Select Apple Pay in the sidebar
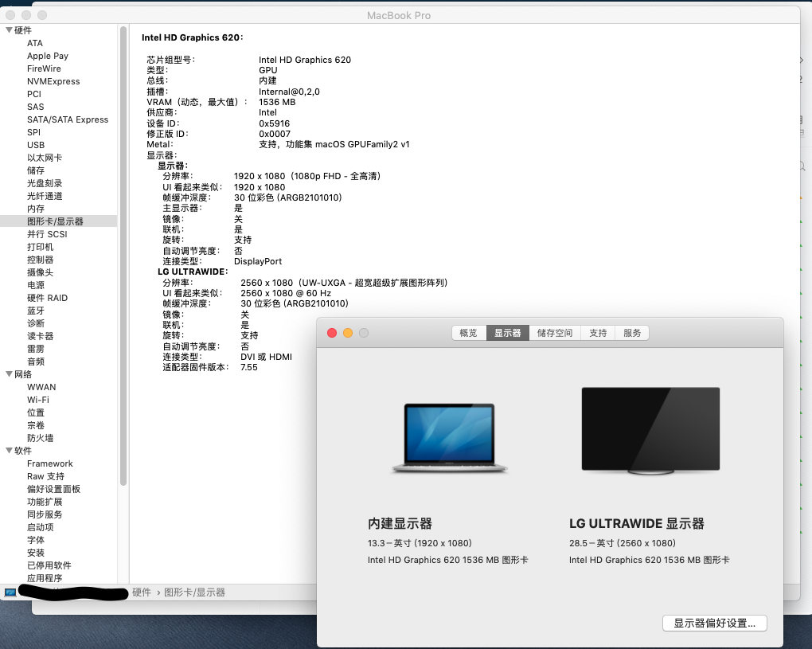The height and width of the screenshot is (649, 812). coord(48,56)
